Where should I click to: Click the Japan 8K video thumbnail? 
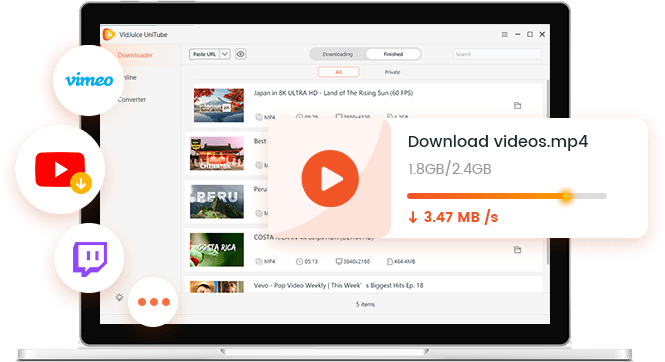click(219, 105)
